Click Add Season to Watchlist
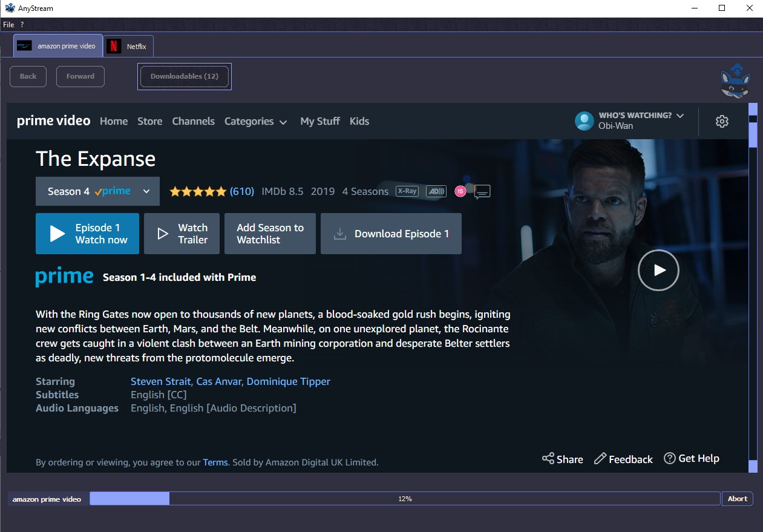The width and height of the screenshot is (763, 532). point(270,234)
